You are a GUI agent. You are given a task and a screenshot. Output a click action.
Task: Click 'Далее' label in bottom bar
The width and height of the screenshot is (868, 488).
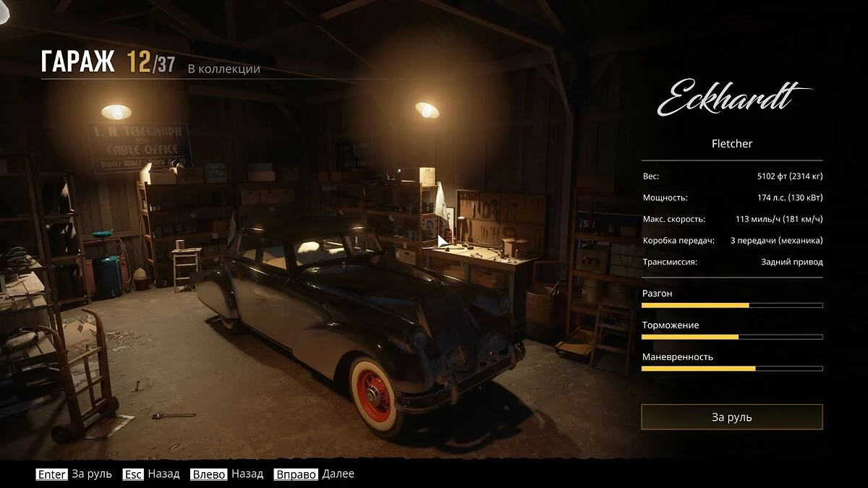click(339, 474)
